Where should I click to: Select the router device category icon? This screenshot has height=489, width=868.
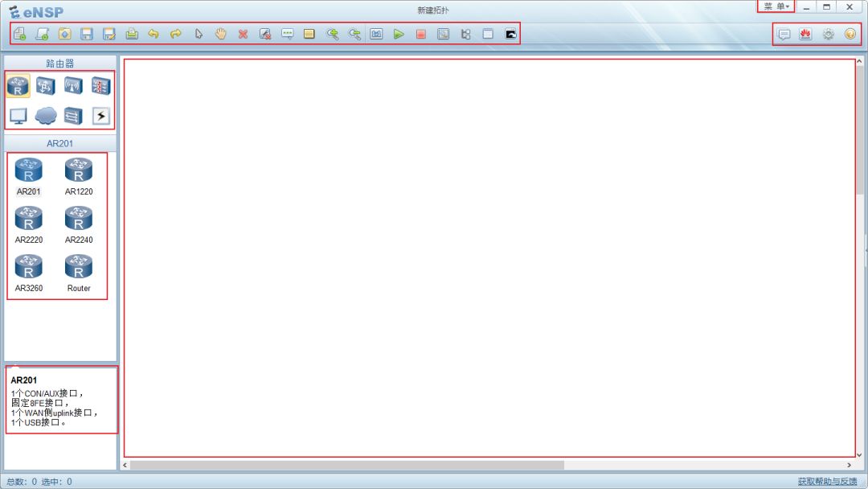(x=18, y=86)
